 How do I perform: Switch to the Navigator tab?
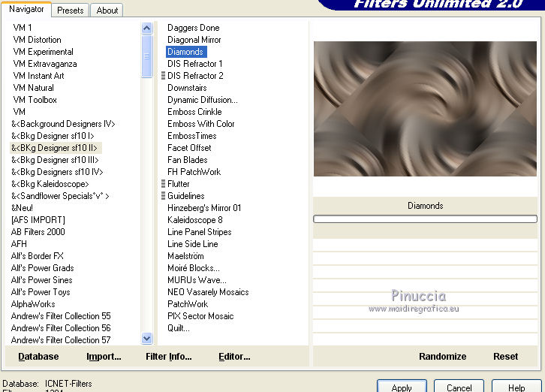(26, 9)
